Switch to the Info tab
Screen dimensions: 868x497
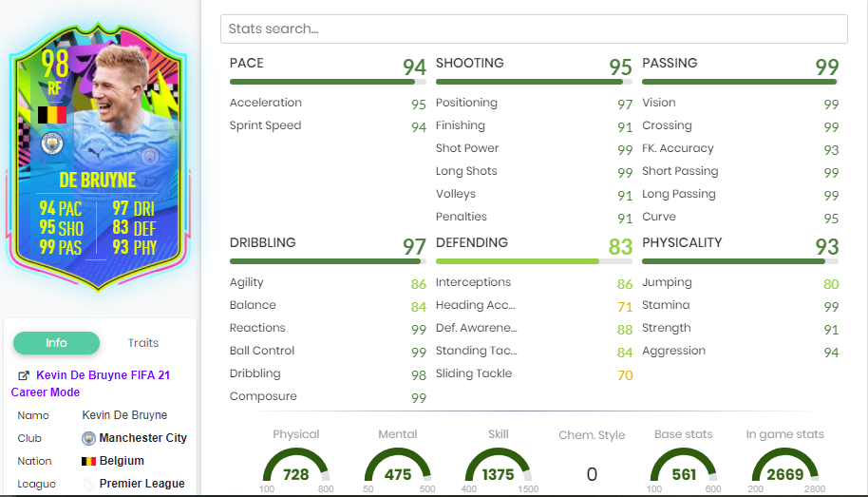56,343
